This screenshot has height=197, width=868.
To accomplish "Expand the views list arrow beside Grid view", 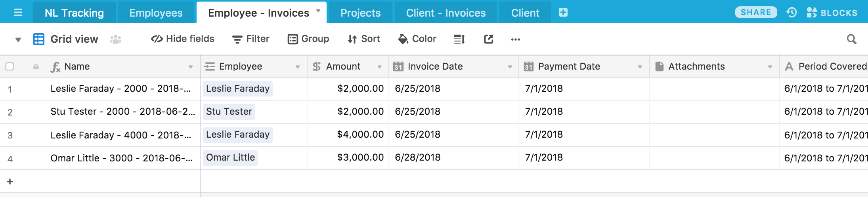I will tap(18, 40).
